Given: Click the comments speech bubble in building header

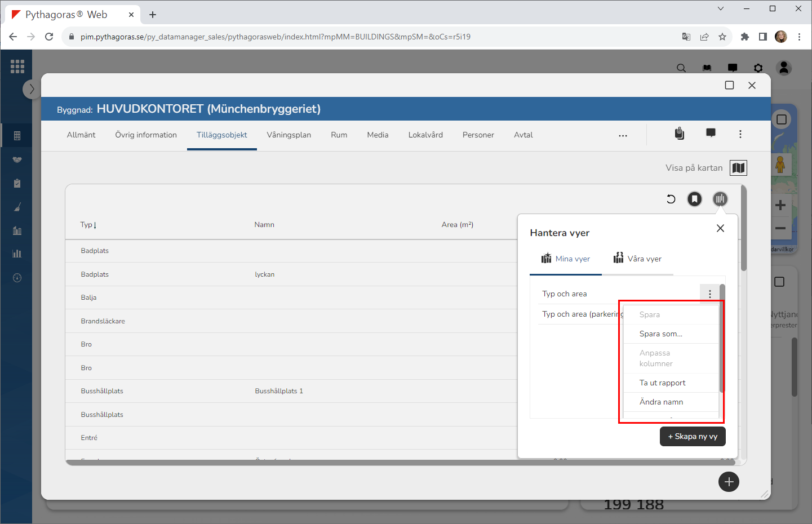Looking at the screenshot, I should (711, 133).
